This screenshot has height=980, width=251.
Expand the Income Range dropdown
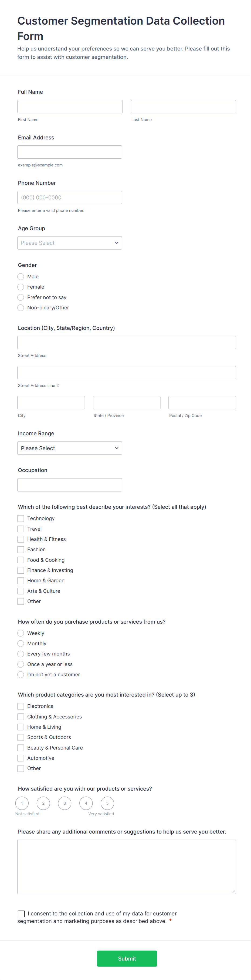pos(69,448)
